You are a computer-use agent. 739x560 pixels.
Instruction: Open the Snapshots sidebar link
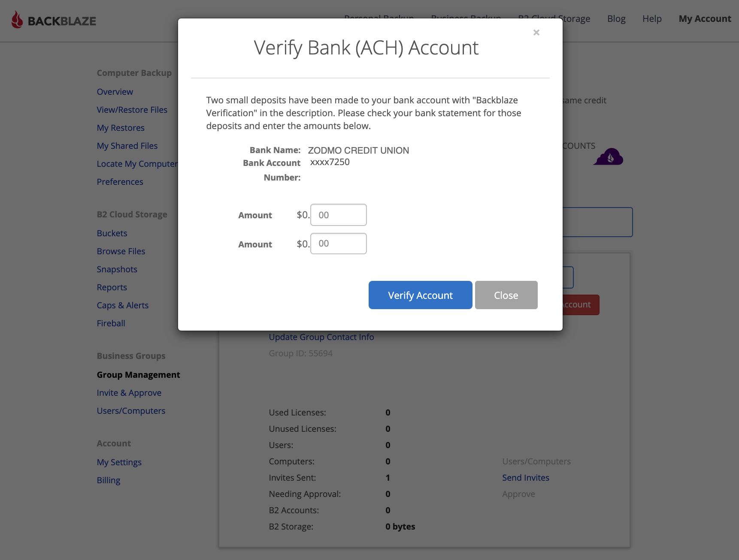117,269
